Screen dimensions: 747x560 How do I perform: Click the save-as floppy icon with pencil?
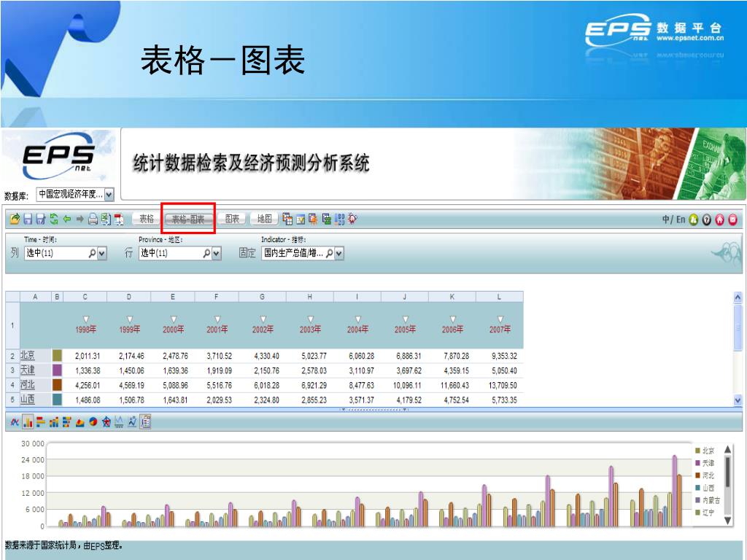pos(41,219)
